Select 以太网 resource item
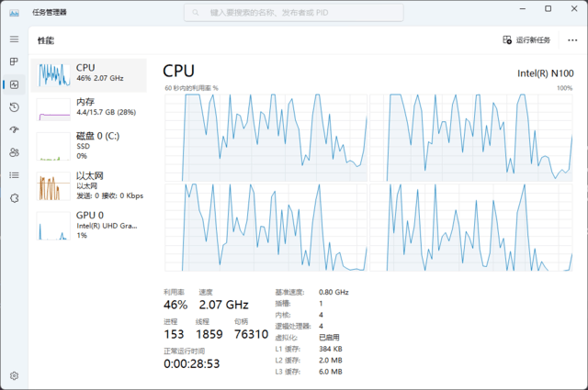This screenshot has height=390, width=588. (x=89, y=184)
